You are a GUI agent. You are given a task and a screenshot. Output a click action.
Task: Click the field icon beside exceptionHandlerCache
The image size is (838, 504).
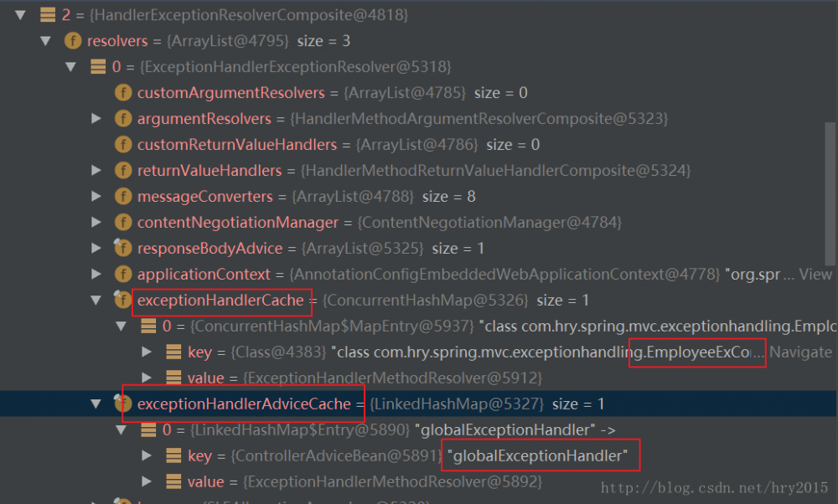pos(123,300)
